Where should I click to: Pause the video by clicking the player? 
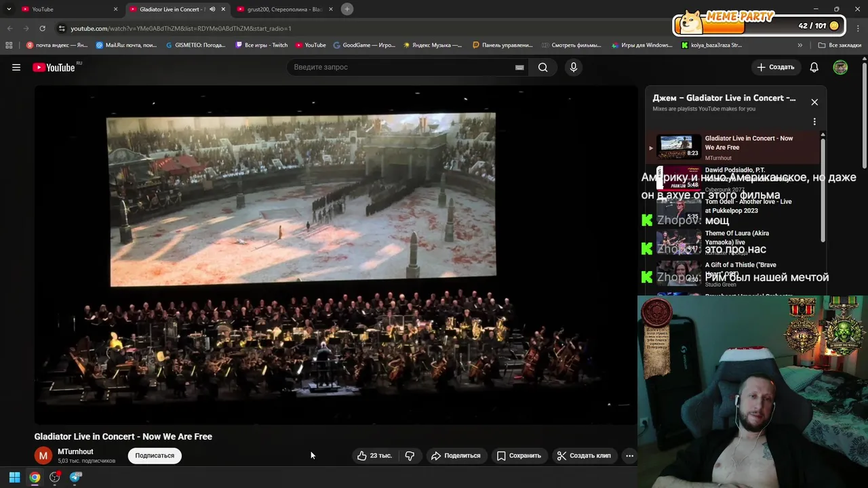pos(336,254)
